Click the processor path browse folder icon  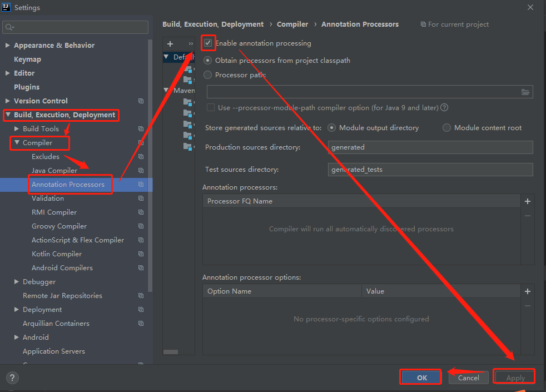click(x=525, y=92)
